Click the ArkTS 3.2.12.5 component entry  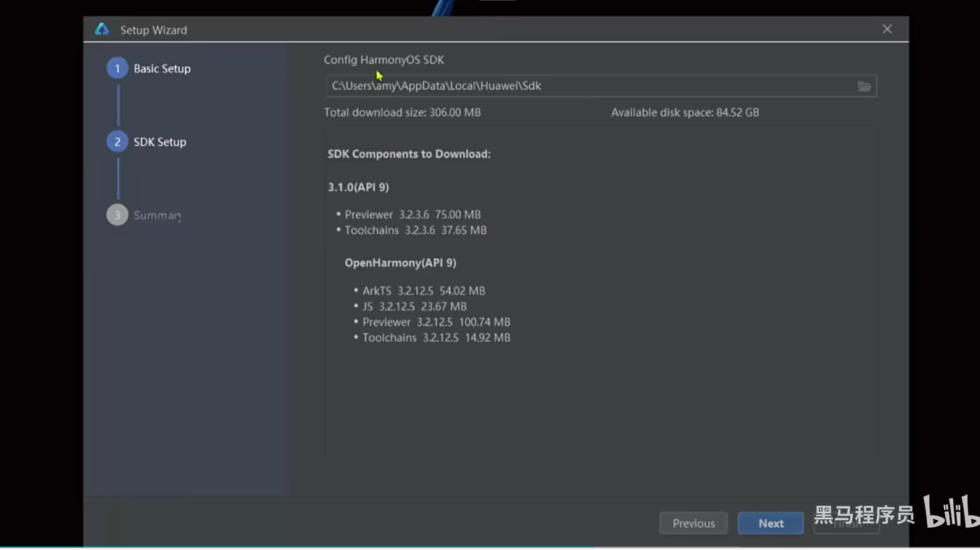click(423, 291)
